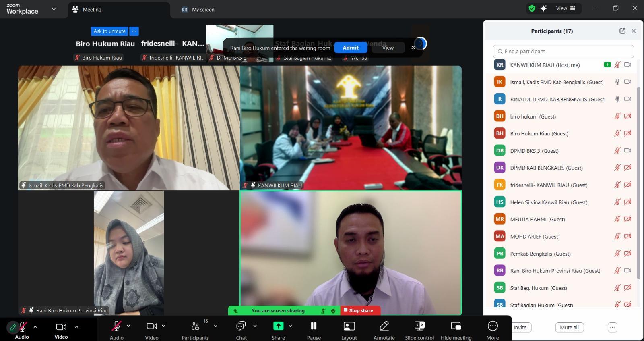Open the More options icon
644x341 pixels.
pyautogui.click(x=492, y=326)
